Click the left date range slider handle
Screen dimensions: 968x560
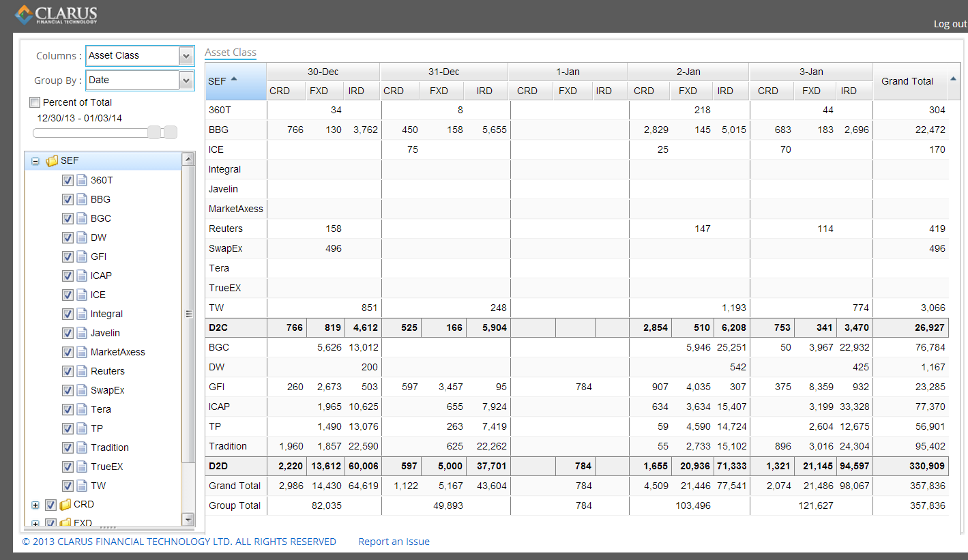pos(155,132)
